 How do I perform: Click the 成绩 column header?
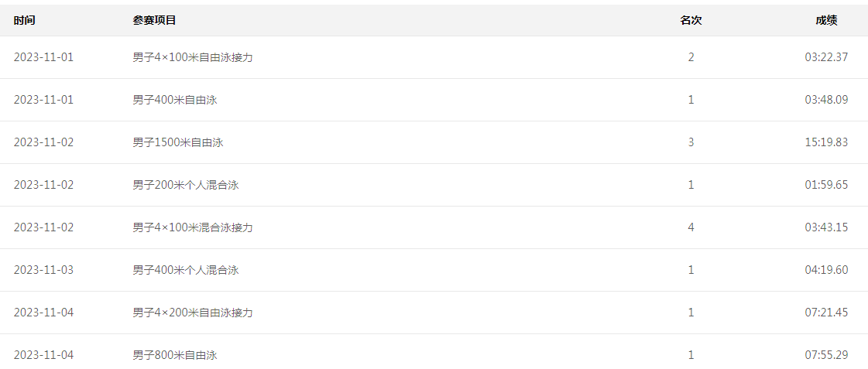click(826, 20)
